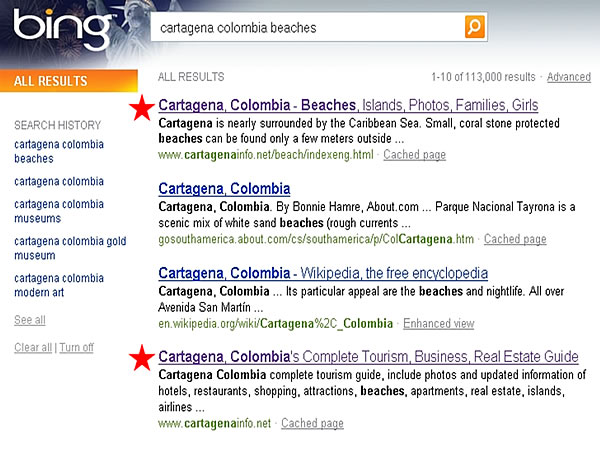
Task: Open the About.com 'Cartagena, Colombia' result
Action: click(224, 188)
